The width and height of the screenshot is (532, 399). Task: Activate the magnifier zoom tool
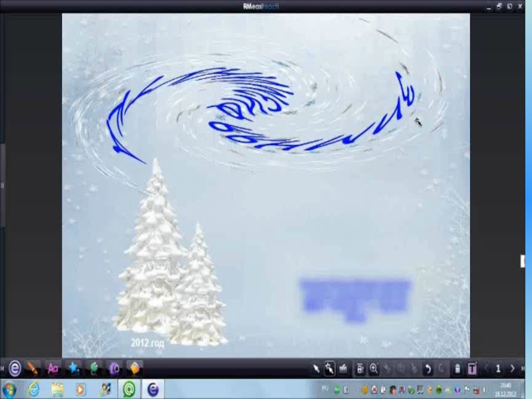click(374, 369)
